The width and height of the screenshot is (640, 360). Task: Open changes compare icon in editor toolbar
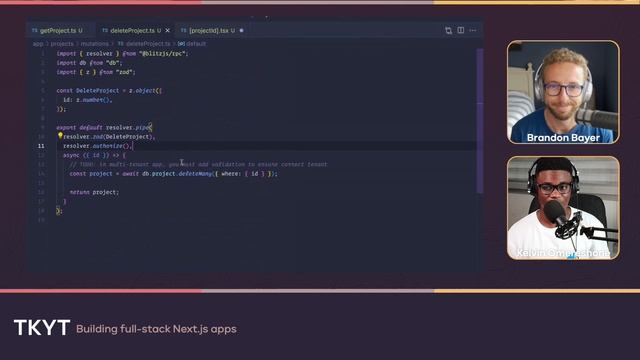coord(449,31)
